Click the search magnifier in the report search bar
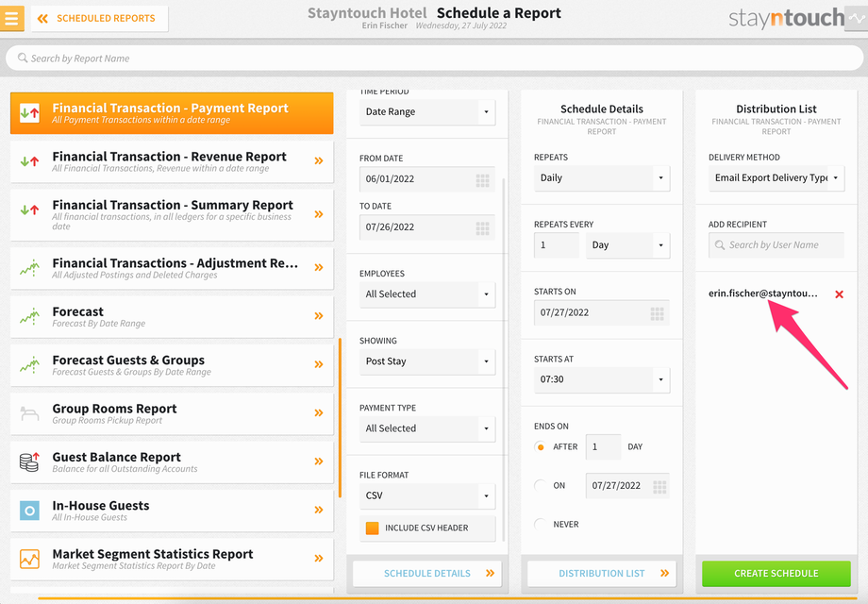This screenshot has height=604, width=868. (x=22, y=58)
